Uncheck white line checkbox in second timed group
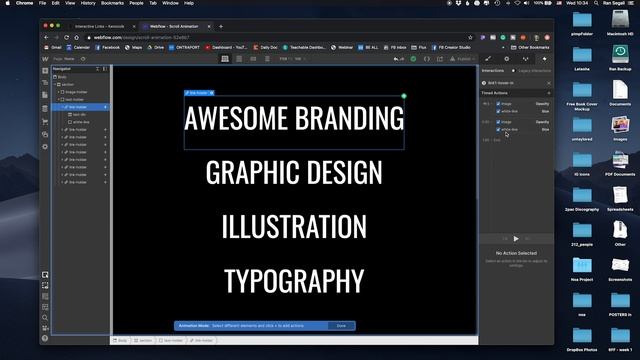The height and width of the screenshot is (360, 640). point(498,129)
